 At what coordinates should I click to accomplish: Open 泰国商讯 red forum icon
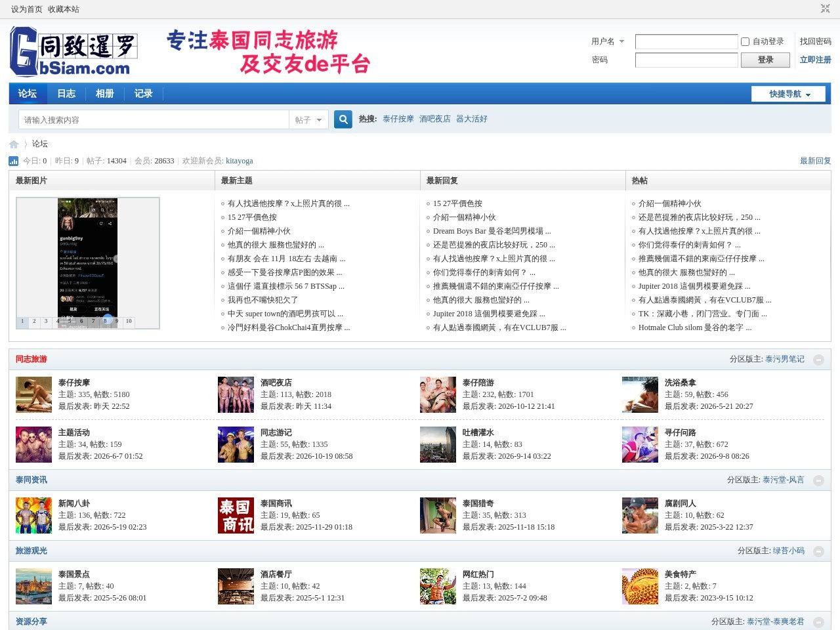click(x=236, y=515)
